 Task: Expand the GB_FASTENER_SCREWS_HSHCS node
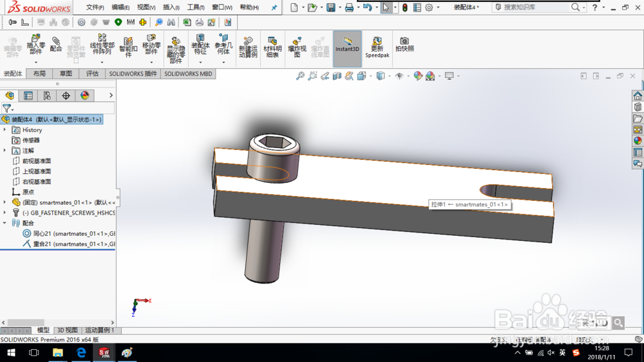pos(5,213)
